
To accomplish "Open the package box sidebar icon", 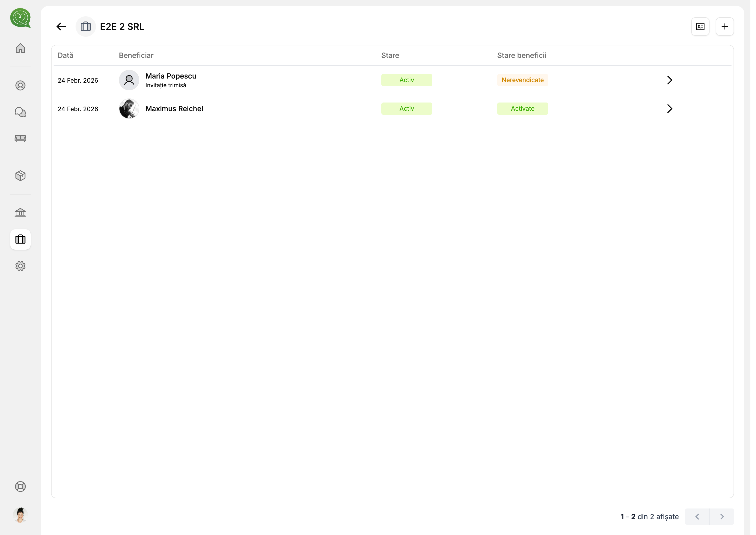I will coord(20,176).
